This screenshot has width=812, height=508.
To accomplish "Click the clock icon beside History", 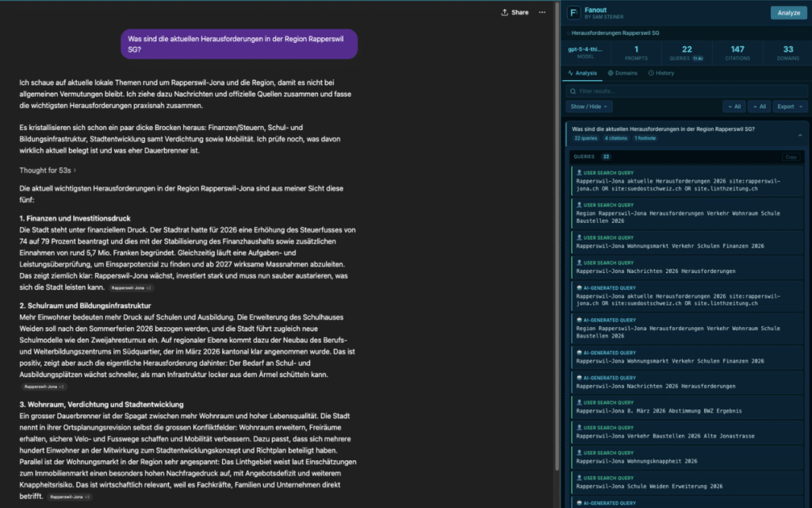I will pos(651,73).
